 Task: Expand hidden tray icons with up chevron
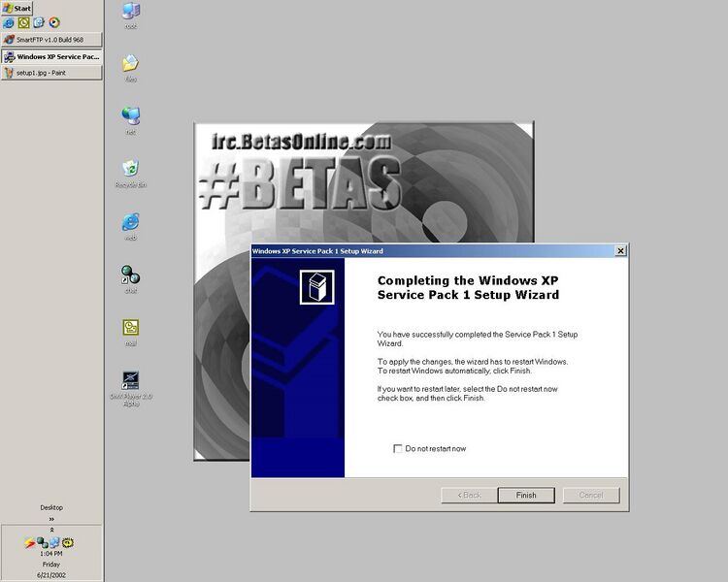coord(51,530)
